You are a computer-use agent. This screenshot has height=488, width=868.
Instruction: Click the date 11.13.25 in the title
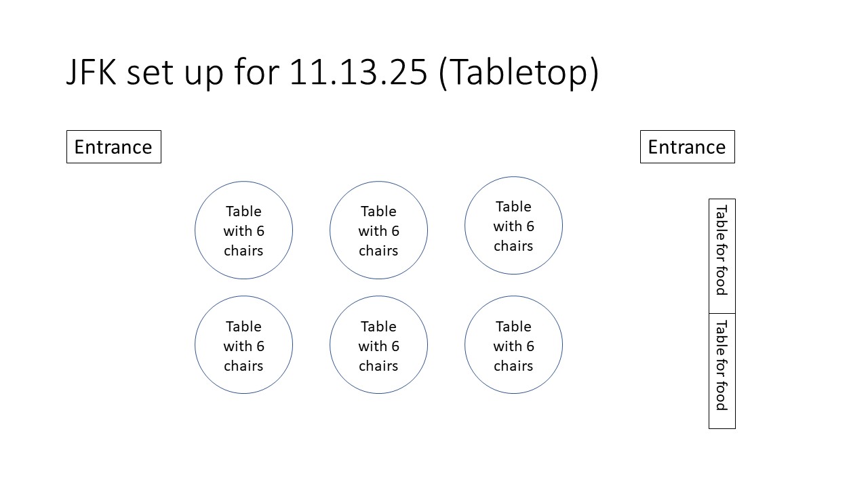359,73
